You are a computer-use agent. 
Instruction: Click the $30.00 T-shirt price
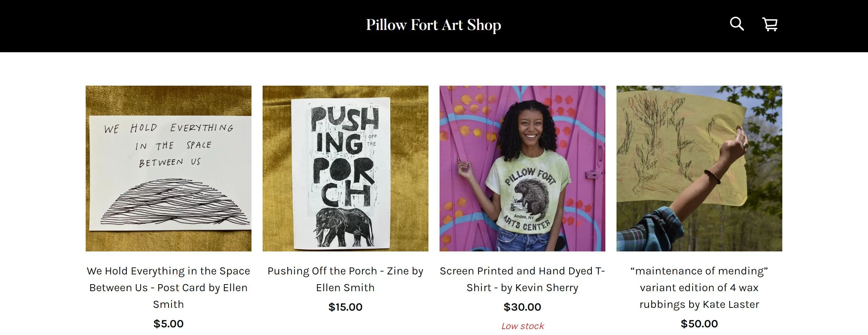pos(522,307)
